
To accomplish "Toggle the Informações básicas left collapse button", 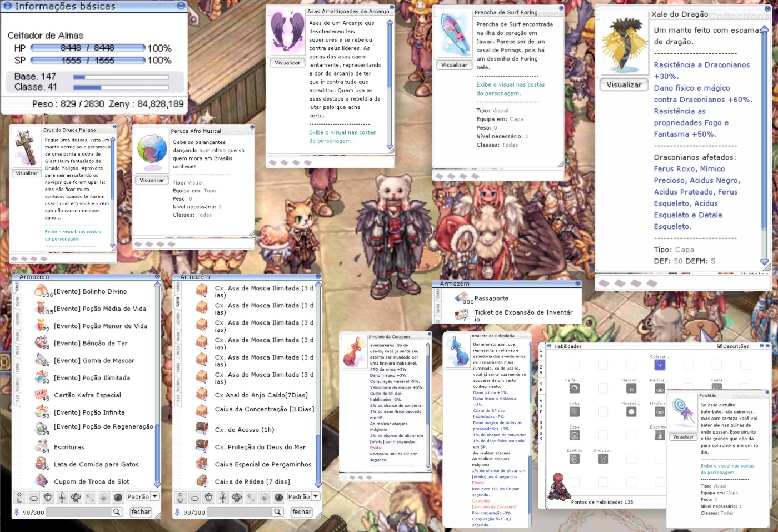I will 7,6.
